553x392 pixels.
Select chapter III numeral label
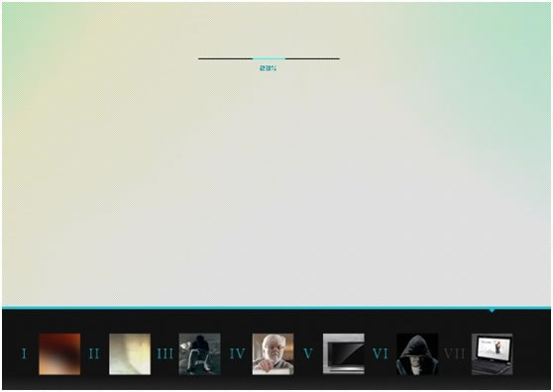click(166, 353)
